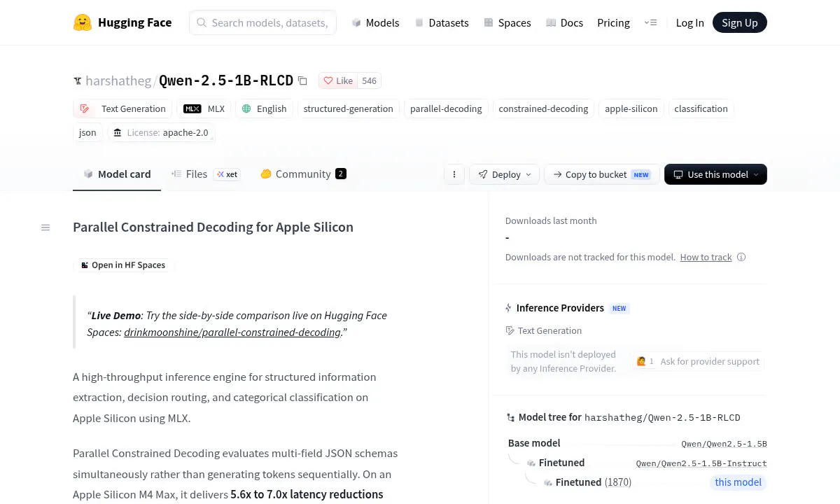The image size is (840, 504).
Task: Click the Community count badge 2
Action: coord(341,174)
